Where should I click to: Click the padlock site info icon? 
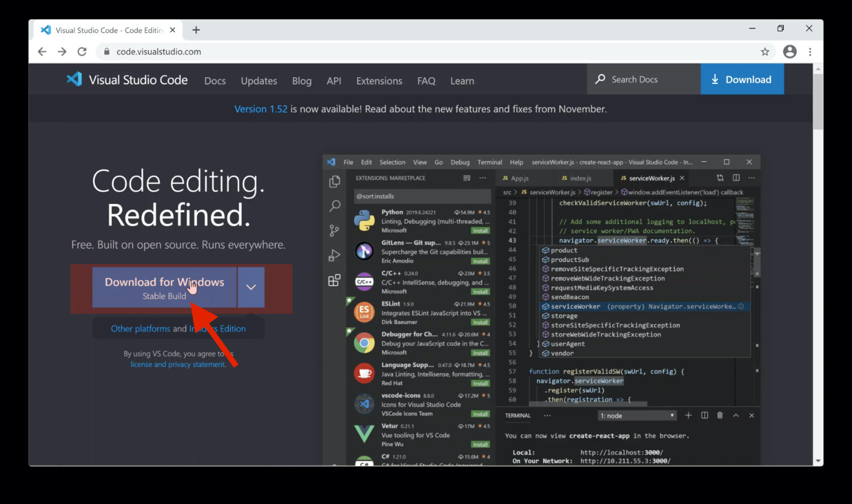(x=106, y=52)
